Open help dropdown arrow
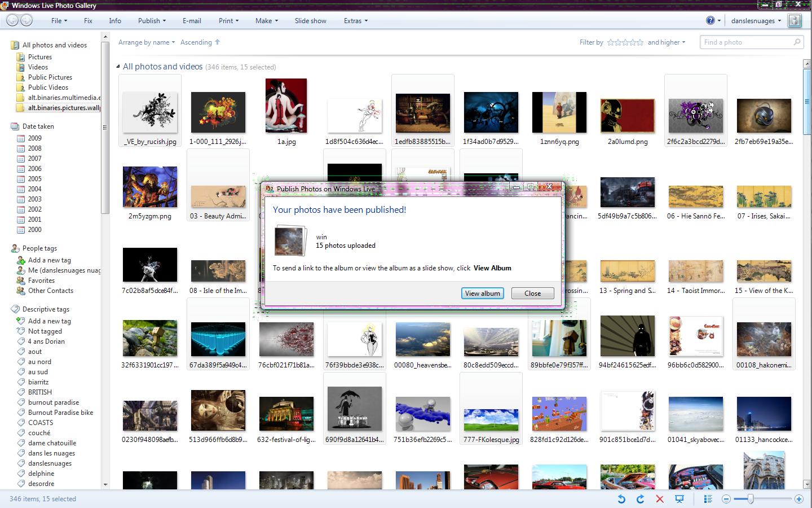The image size is (812, 508). [x=719, y=21]
